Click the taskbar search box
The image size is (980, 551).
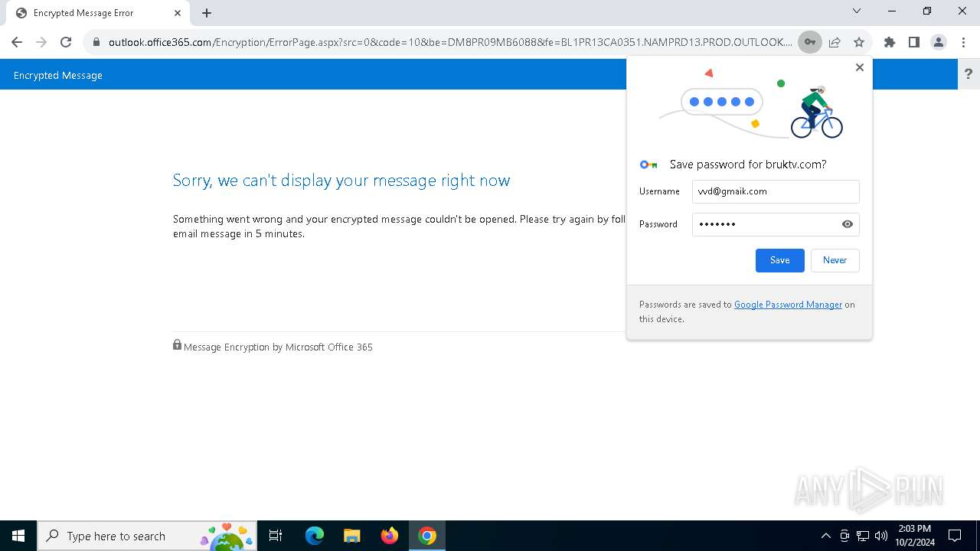point(146,536)
